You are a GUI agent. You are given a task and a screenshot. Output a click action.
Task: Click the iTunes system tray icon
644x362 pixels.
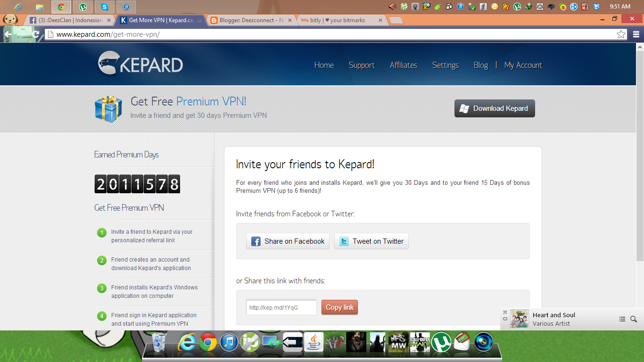(x=460, y=7)
